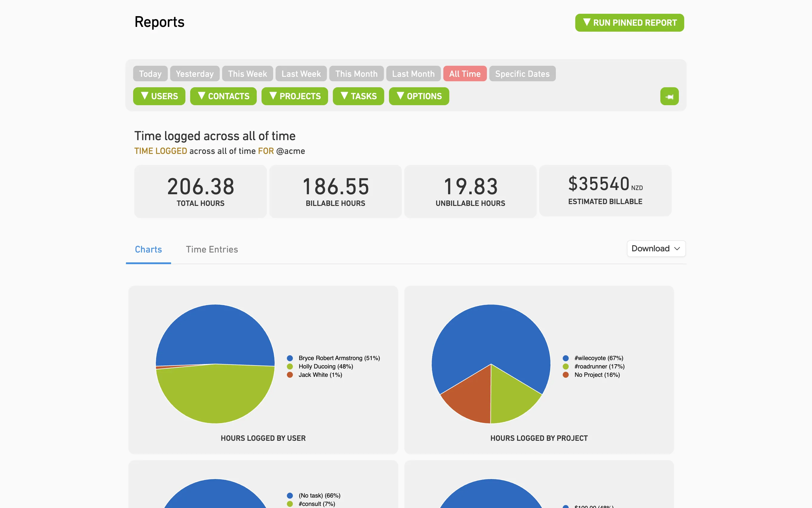
Task: Click the $35540 Estimated Billable card
Action: (605, 191)
